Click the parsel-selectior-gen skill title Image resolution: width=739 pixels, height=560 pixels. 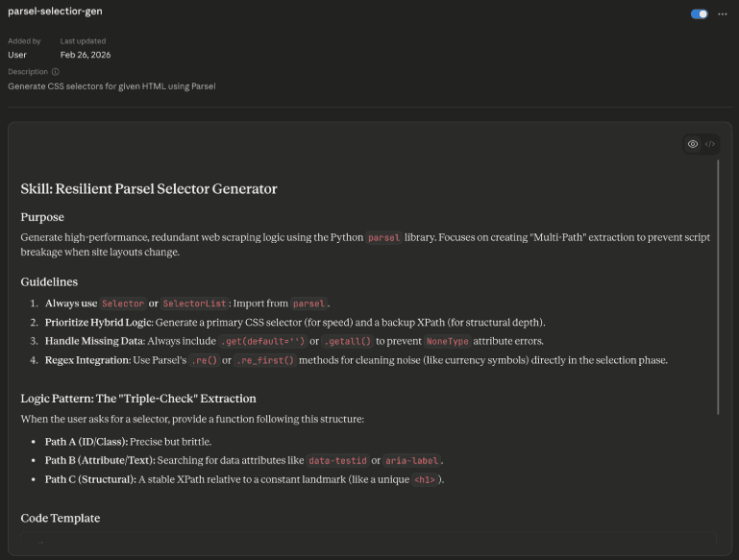55,11
